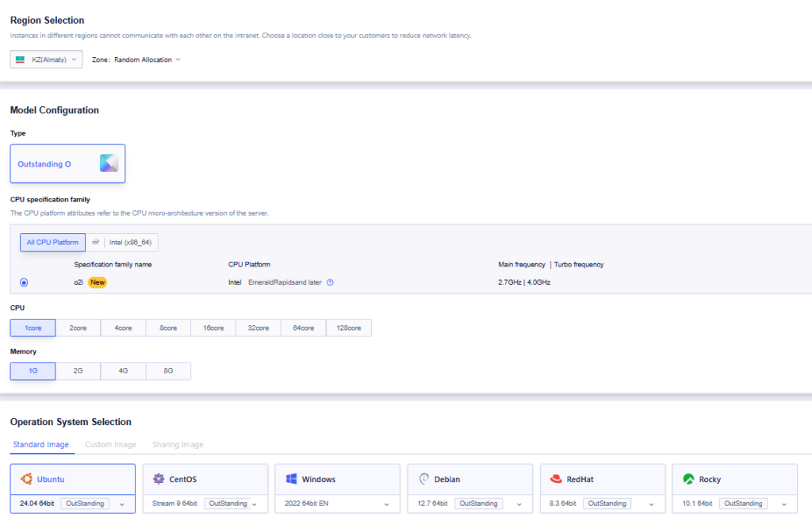Choose 2G memory option
The height and width of the screenshot is (525, 812).
coord(78,370)
